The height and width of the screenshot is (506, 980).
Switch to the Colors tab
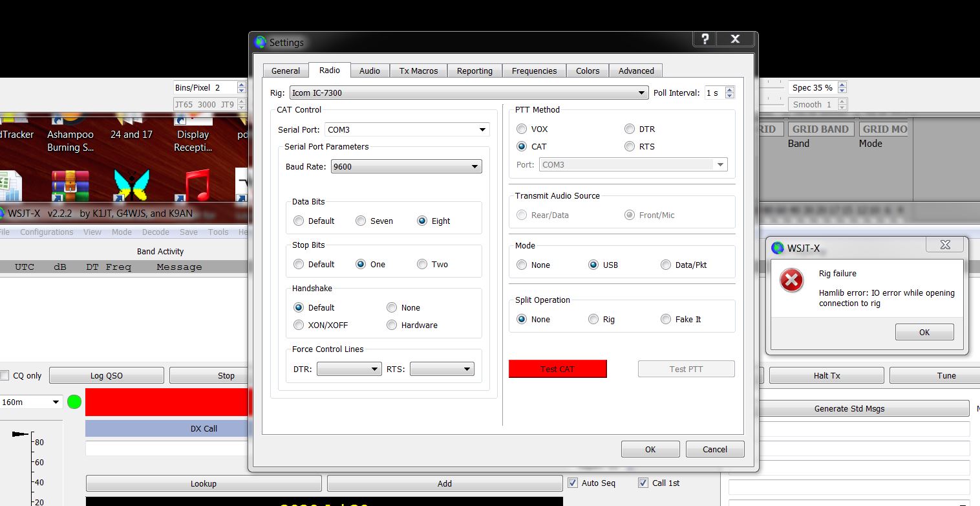[588, 71]
